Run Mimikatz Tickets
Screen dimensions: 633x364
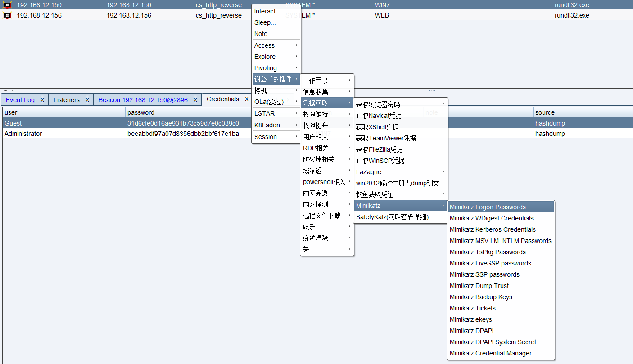[x=501, y=308]
